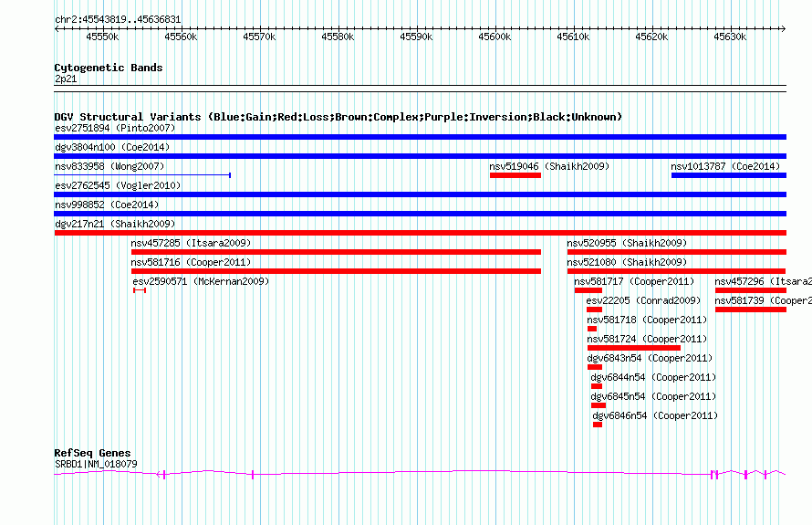
Task: Click the 45550k scale tick label
Action: click(102, 37)
